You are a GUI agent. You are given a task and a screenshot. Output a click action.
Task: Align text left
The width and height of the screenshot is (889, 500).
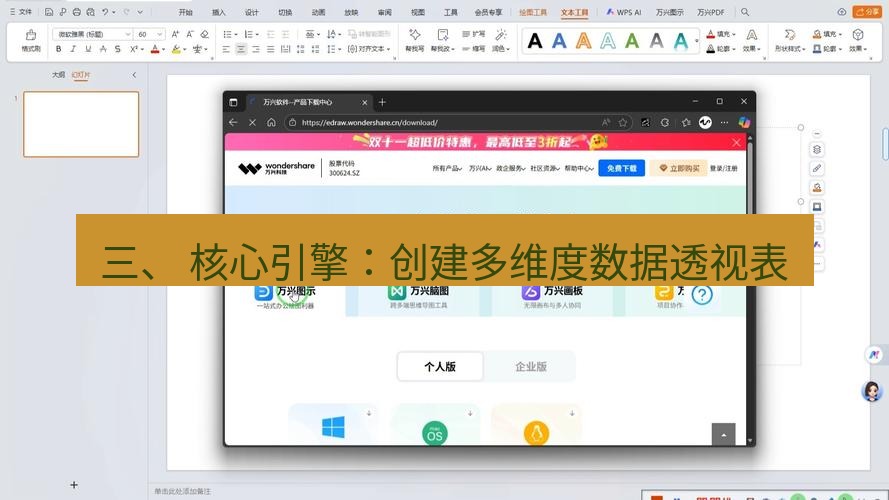coord(226,49)
